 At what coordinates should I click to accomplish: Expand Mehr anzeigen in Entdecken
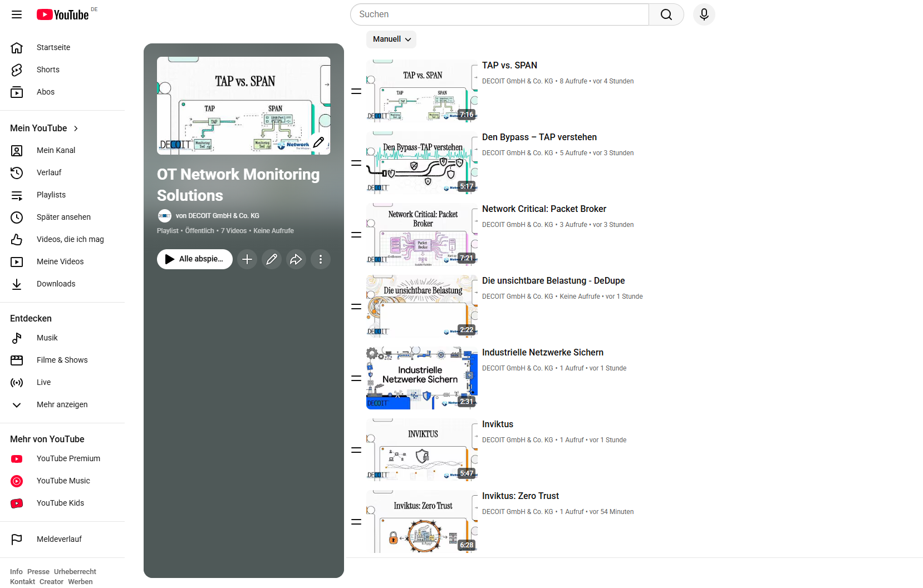coord(62,404)
